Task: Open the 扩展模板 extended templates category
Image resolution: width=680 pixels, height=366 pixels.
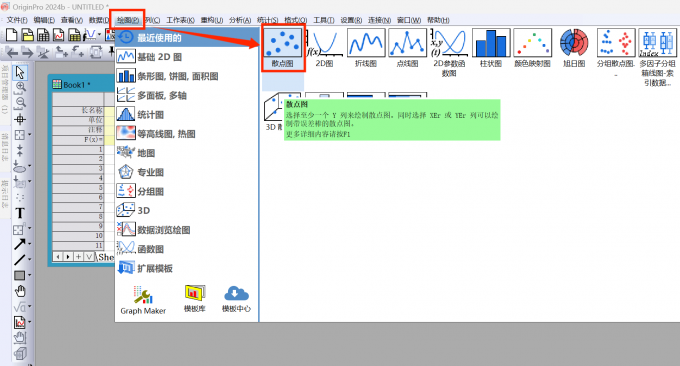Action: click(x=187, y=268)
